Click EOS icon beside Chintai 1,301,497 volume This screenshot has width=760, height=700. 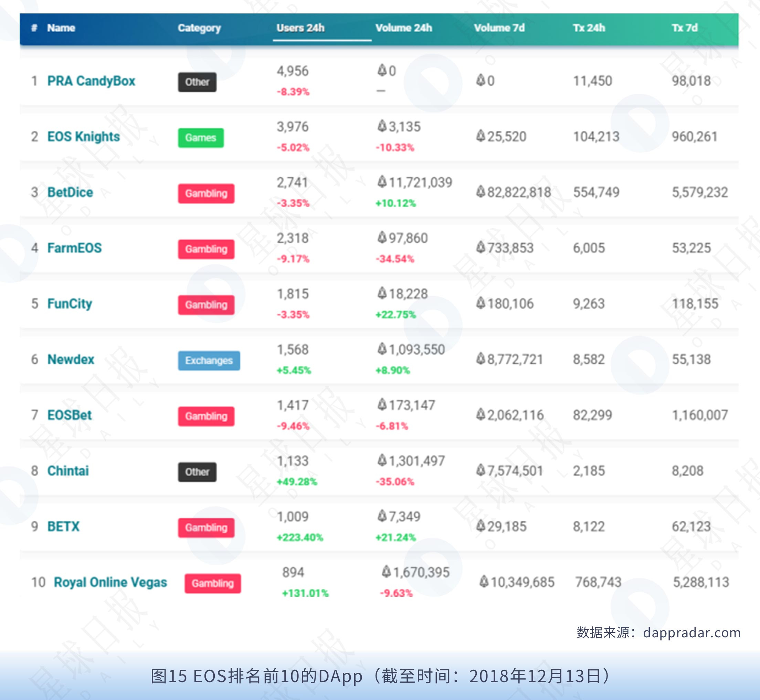pyautogui.click(x=382, y=461)
